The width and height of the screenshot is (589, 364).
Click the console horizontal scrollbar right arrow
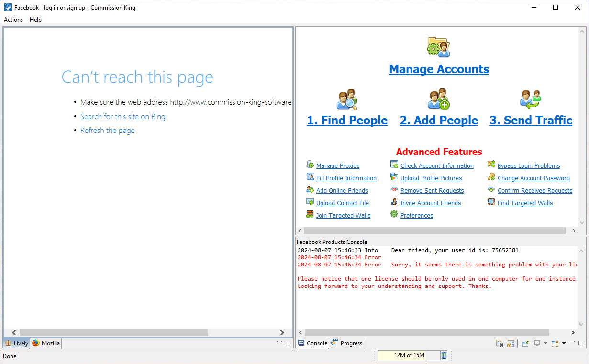point(574,332)
